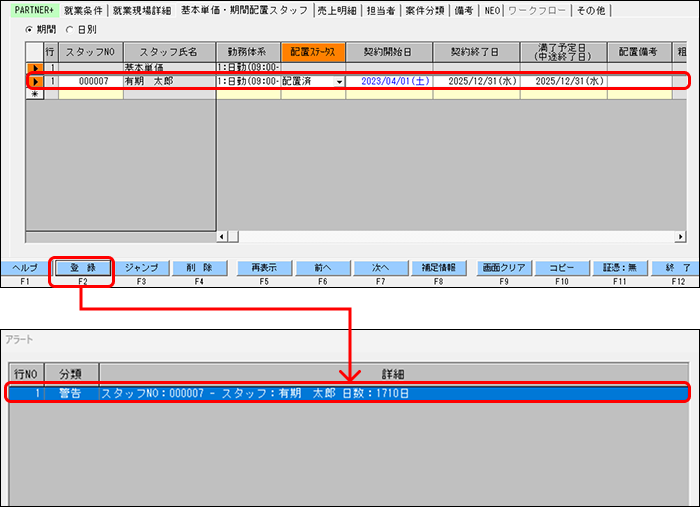Click the 削除 F4 button
The height and width of the screenshot is (507, 700).
(x=199, y=268)
